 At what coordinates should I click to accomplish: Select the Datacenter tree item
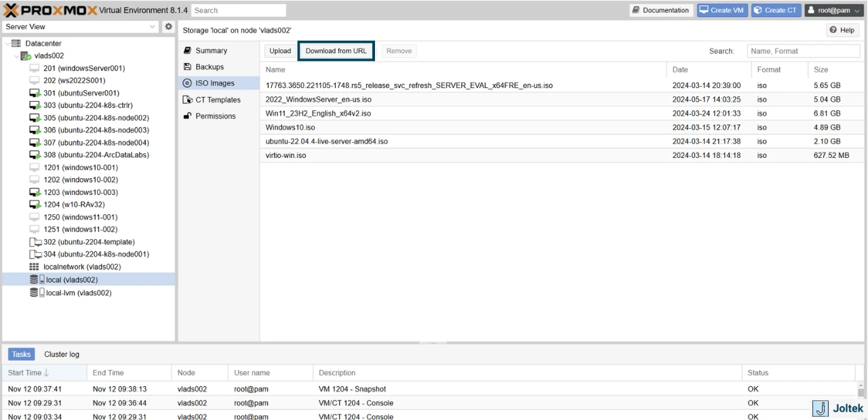pyautogui.click(x=43, y=43)
